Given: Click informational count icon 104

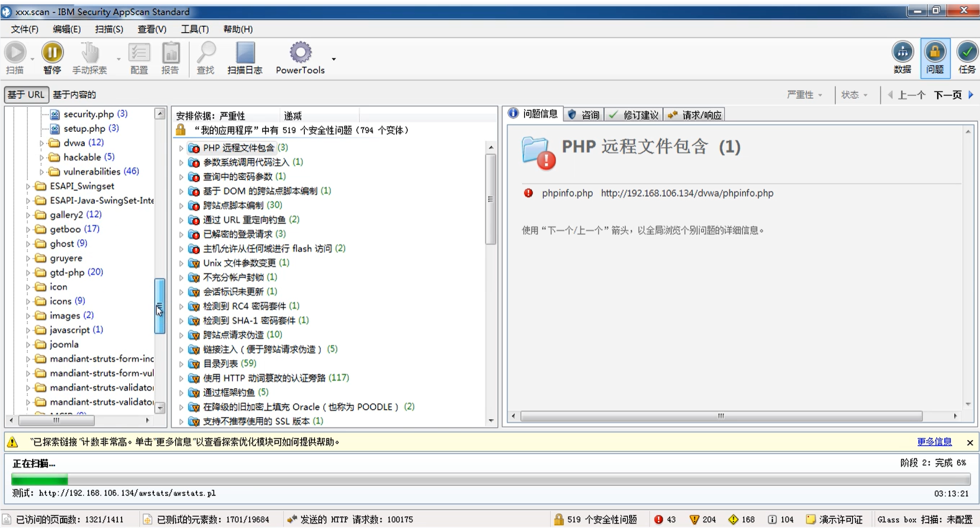Looking at the screenshot, I should [x=772, y=519].
